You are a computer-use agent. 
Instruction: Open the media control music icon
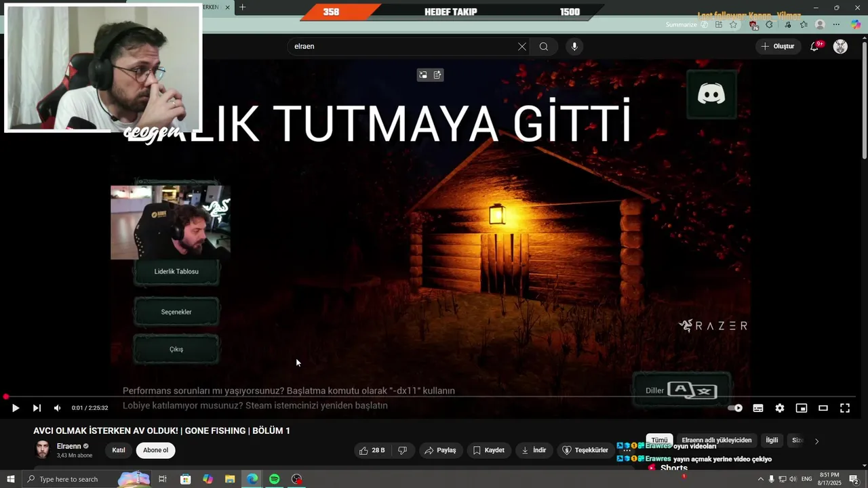click(x=787, y=24)
